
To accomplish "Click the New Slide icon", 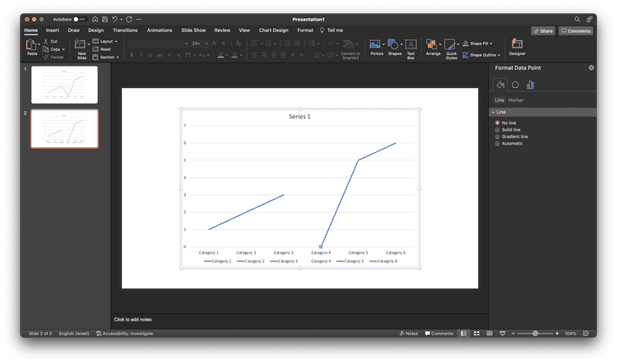I will (x=80, y=44).
